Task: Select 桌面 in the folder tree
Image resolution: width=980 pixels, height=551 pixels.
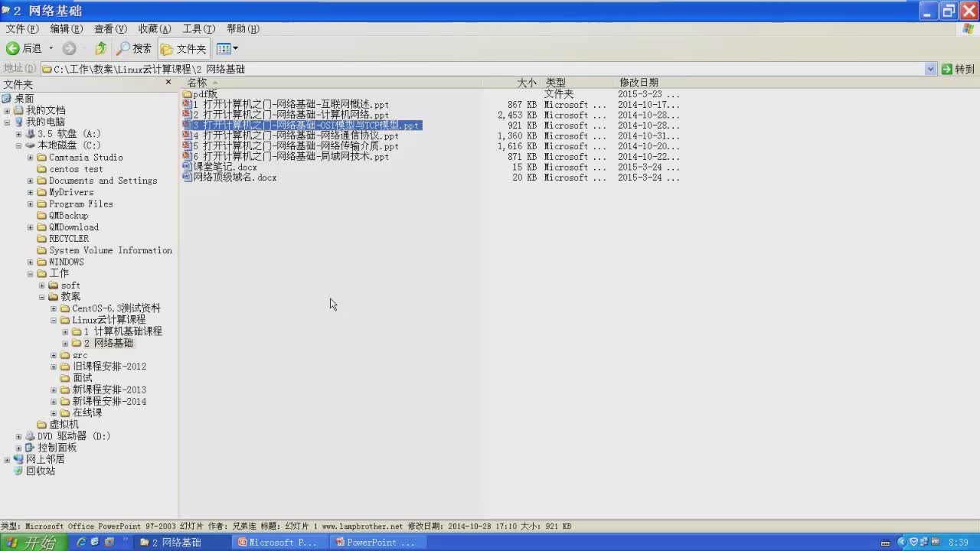Action: 24,99
